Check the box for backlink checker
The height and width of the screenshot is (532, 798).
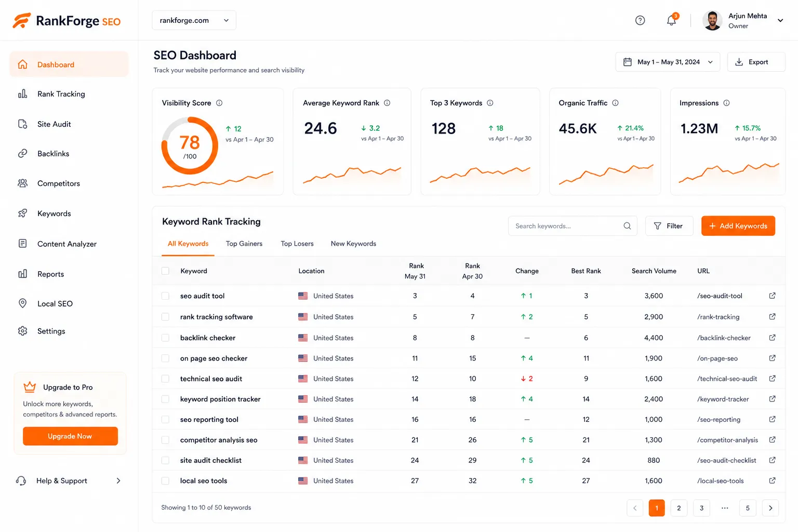(x=165, y=338)
